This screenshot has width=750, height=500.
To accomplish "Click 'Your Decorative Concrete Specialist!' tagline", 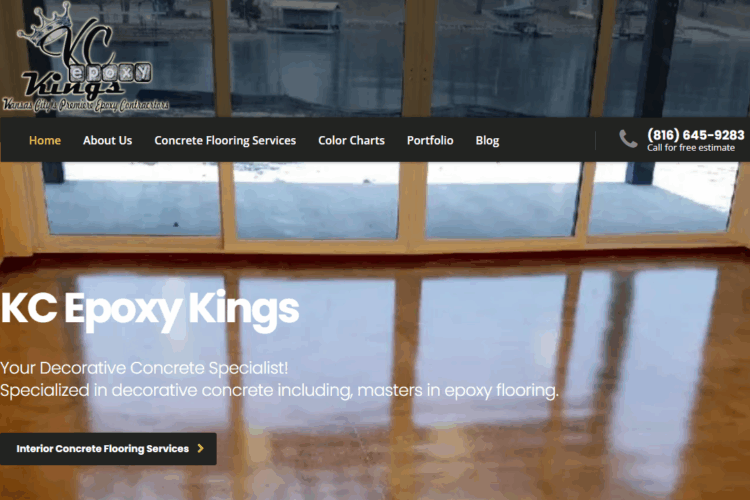I will (144, 368).
